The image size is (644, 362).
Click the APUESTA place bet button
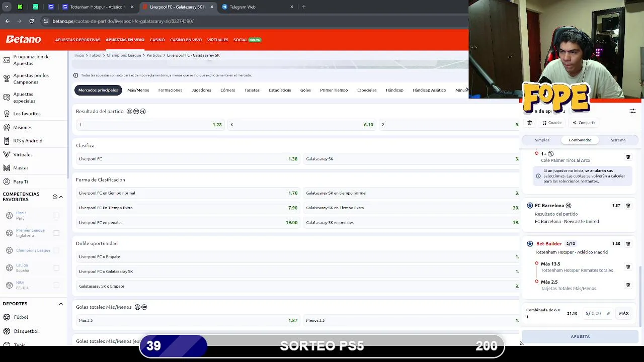580,336
